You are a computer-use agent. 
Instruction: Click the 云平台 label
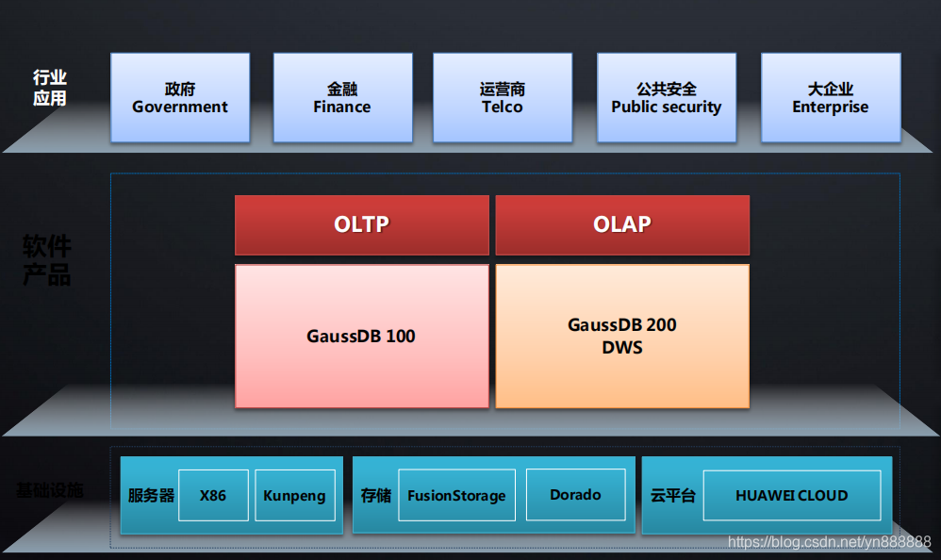click(x=672, y=496)
